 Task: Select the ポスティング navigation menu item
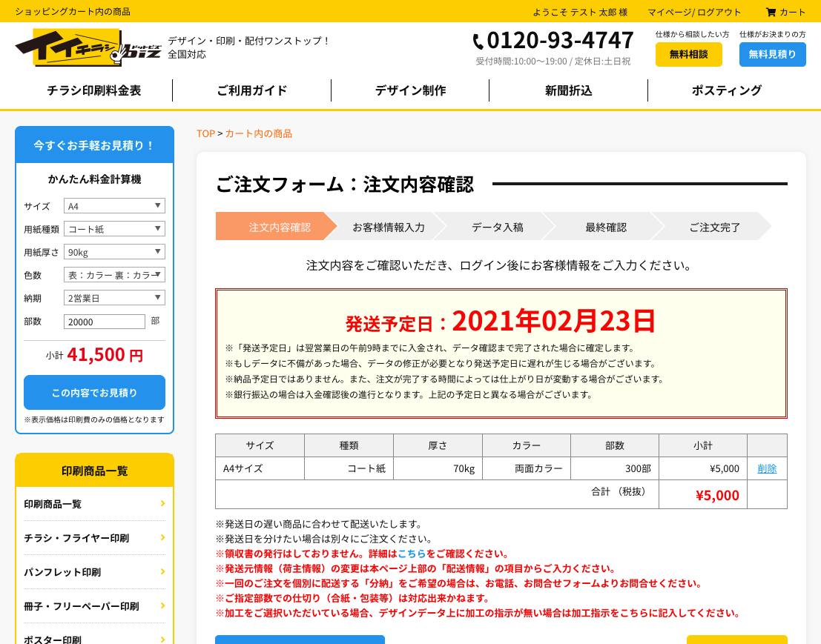click(x=726, y=90)
